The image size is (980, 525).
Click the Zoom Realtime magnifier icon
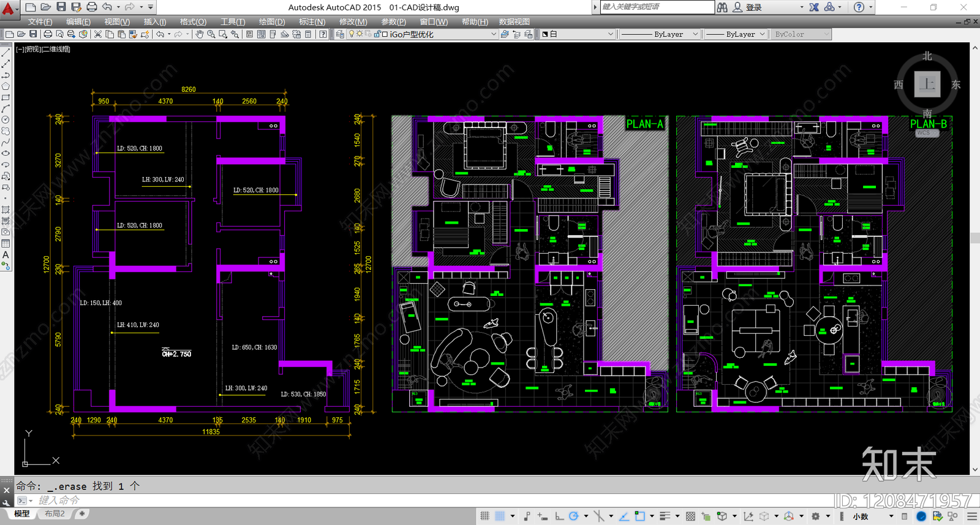click(211, 34)
